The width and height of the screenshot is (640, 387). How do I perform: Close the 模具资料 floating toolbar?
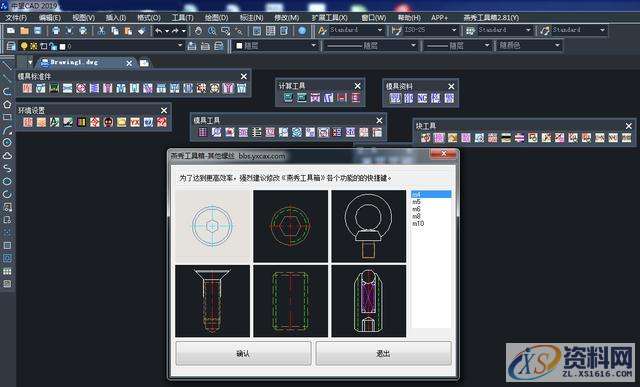point(451,87)
